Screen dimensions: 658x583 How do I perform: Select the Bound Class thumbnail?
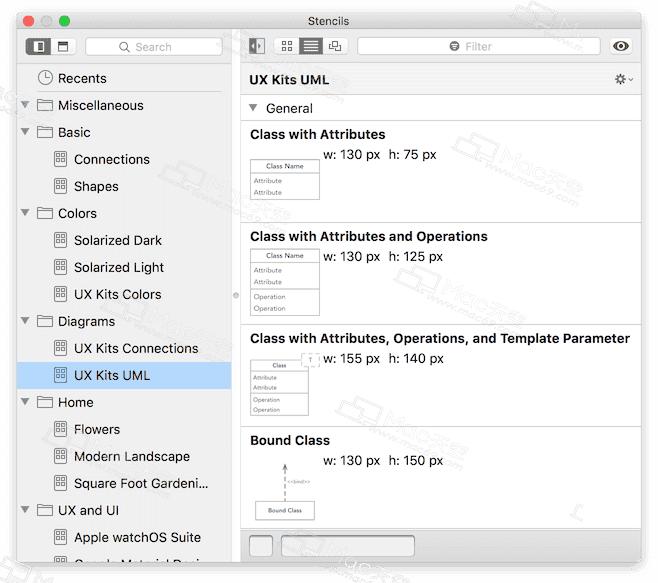(285, 492)
